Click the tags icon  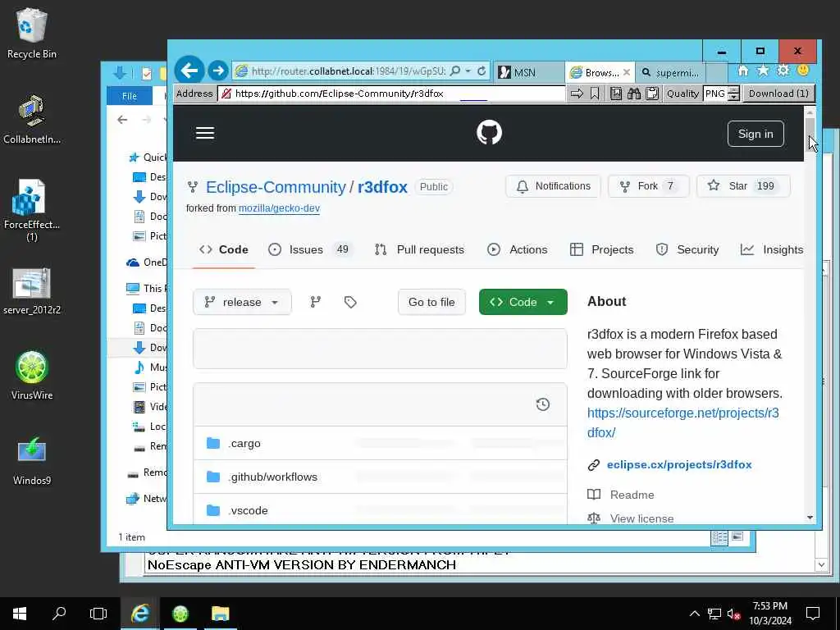click(350, 302)
